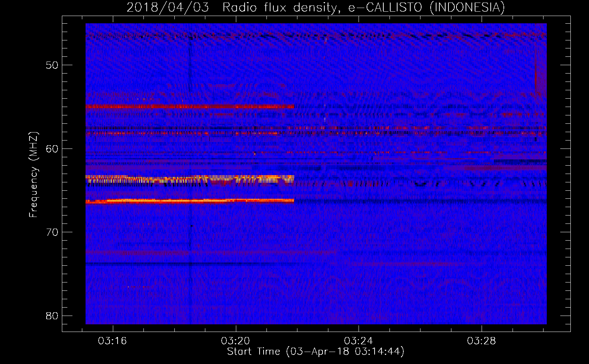Click the '03:24' time tick label
The height and width of the screenshot is (364, 589).
[x=359, y=341]
